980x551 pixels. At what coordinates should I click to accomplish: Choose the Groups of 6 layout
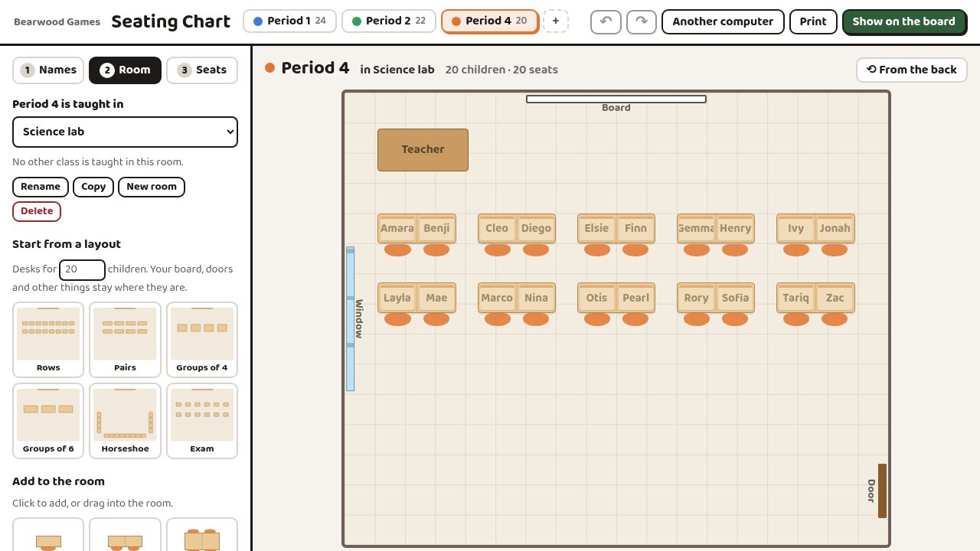(x=48, y=421)
